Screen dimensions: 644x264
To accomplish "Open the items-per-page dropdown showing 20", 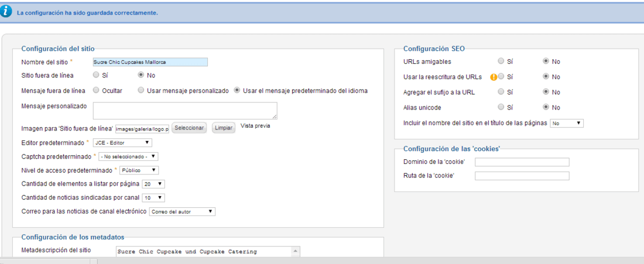I will pos(153,184).
